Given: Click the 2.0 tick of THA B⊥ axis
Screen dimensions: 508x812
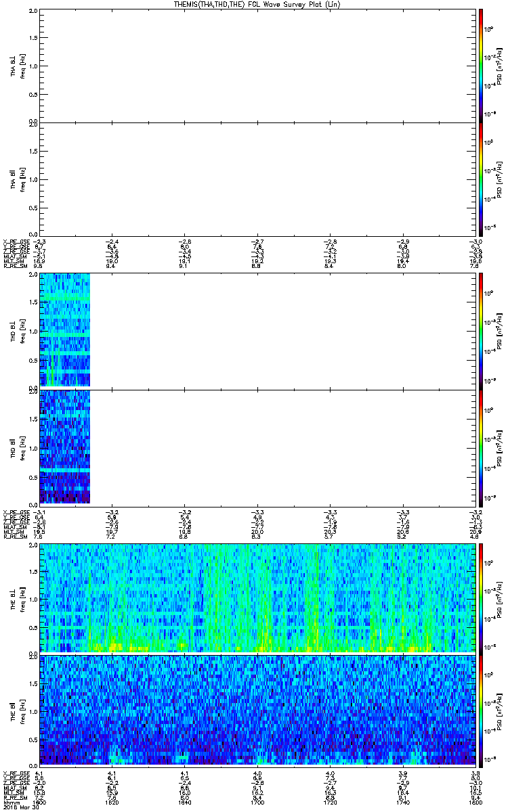Looking at the screenshot, I should 33,12.
